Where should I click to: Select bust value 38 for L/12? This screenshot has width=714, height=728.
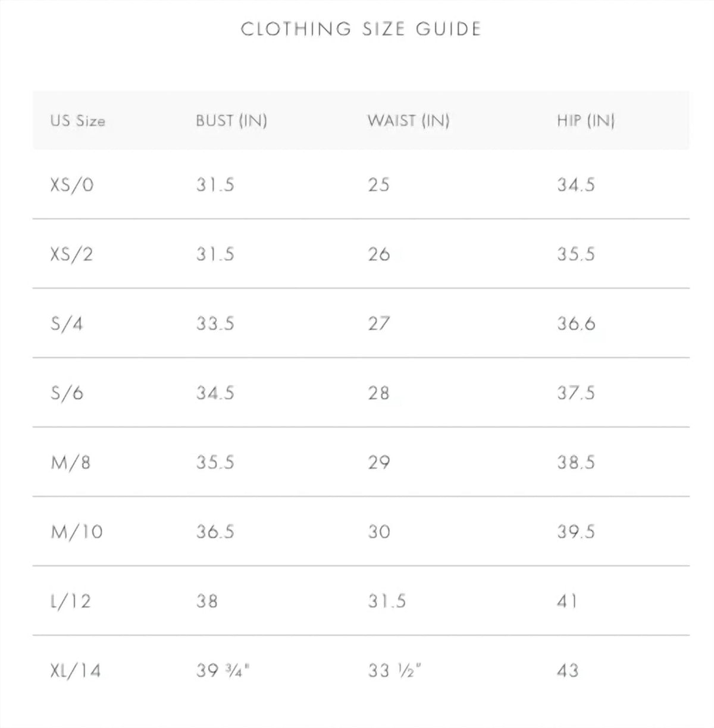point(207,601)
